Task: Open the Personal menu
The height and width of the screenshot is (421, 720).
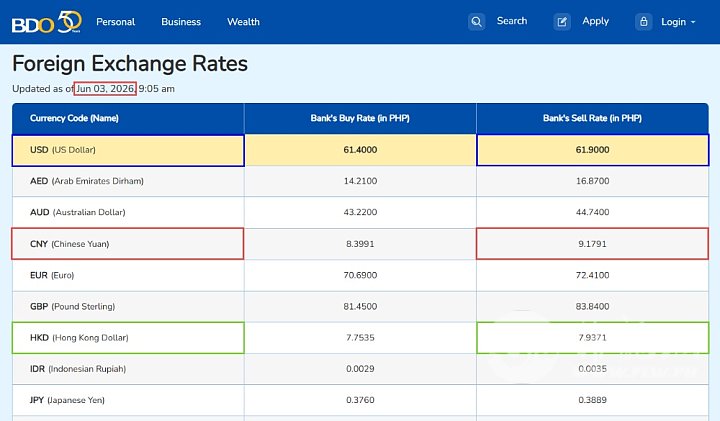Action: [x=115, y=22]
